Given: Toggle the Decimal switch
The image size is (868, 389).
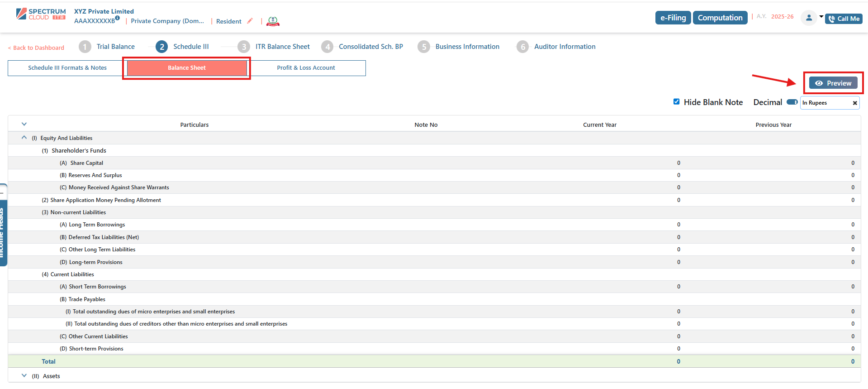Looking at the screenshot, I should click(792, 102).
